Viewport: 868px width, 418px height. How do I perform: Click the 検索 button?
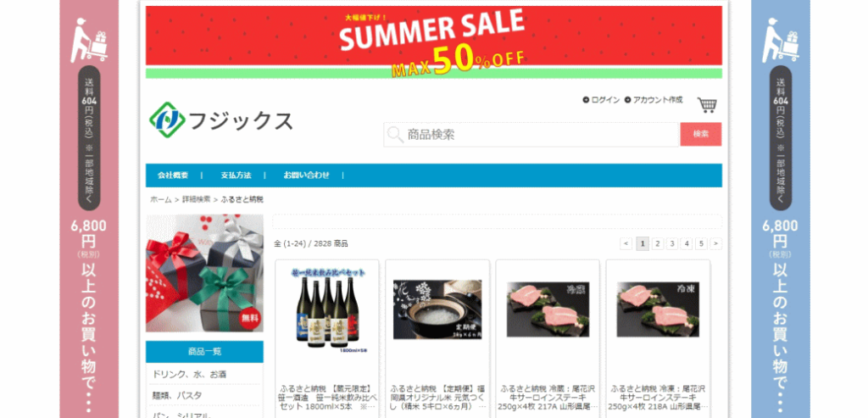click(x=701, y=134)
